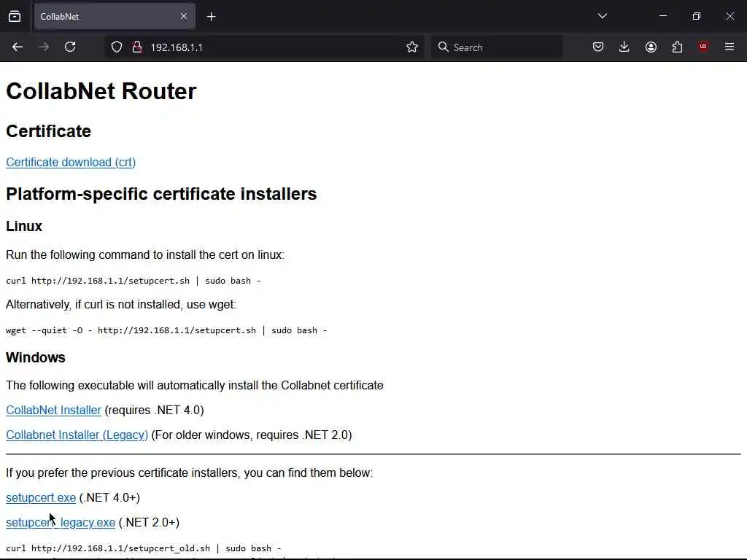Click the curl setupcert_old.sh command text
Viewport: 747px width, 560px height.
click(x=144, y=548)
